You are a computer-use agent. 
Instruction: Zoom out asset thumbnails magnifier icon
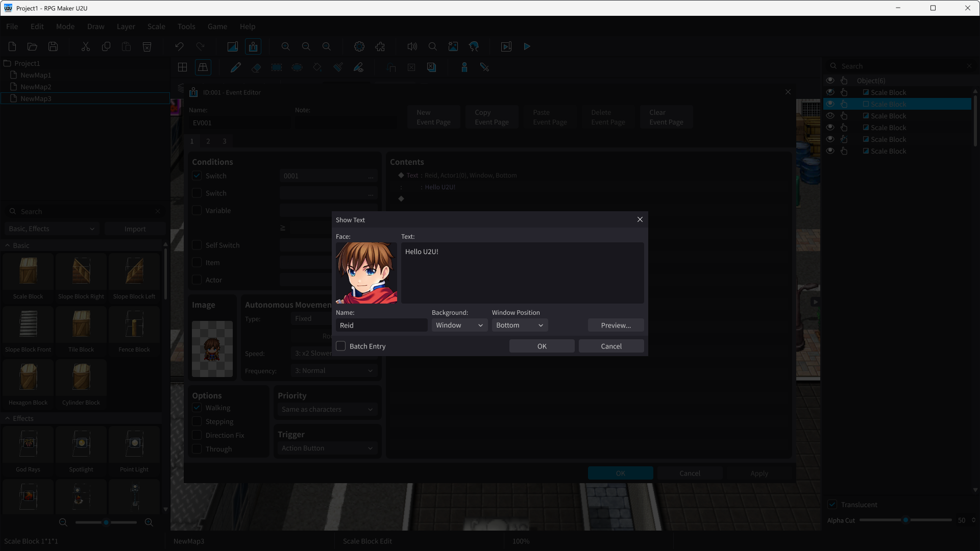(x=63, y=522)
